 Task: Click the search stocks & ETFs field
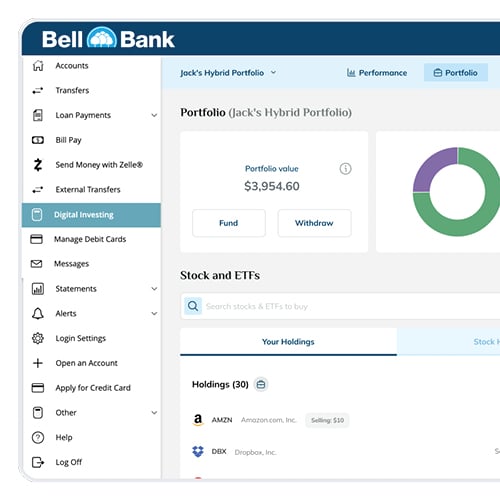coord(340,306)
